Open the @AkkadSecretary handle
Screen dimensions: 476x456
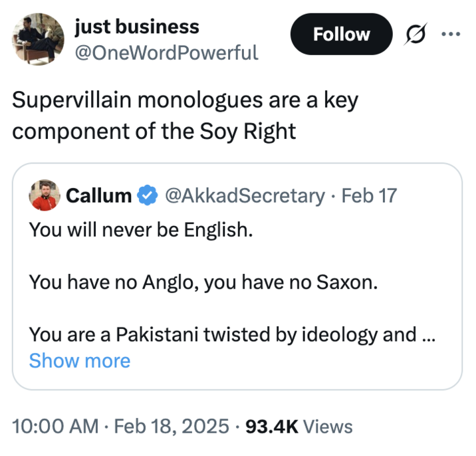[244, 195]
